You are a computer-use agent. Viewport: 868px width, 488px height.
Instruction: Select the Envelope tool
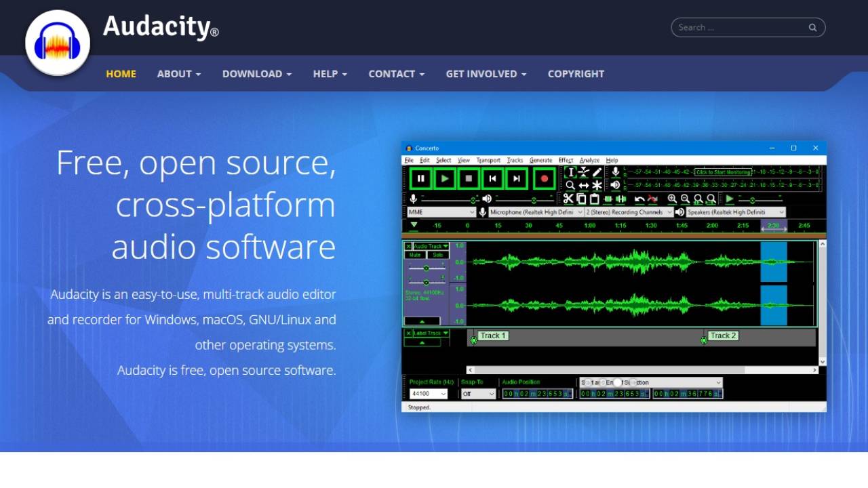[584, 172]
